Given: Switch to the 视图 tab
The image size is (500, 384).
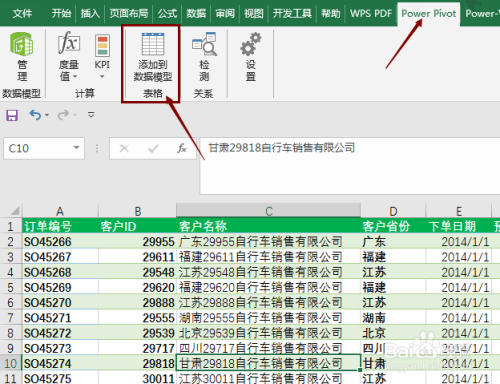Looking at the screenshot, I should [x=254, y=14].
